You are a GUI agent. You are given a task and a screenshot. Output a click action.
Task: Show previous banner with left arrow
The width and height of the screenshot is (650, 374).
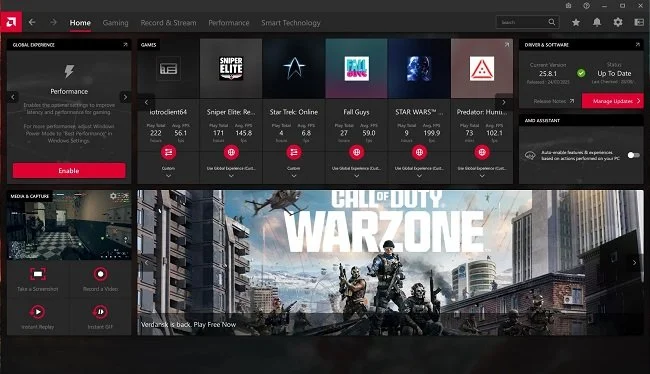146,262
